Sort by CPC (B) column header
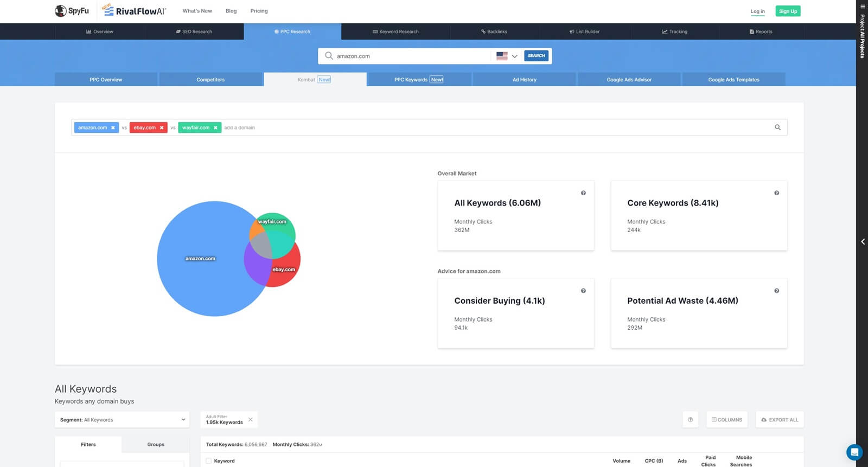 [x=654, y=461]
